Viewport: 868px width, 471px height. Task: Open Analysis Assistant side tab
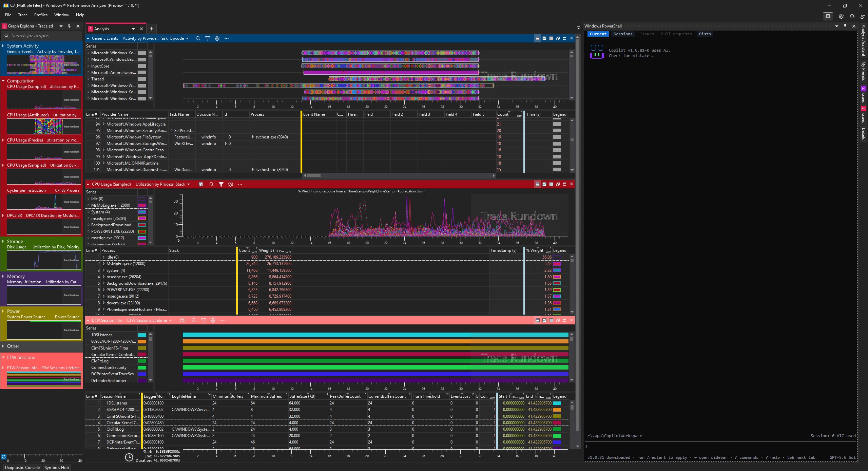864,41
